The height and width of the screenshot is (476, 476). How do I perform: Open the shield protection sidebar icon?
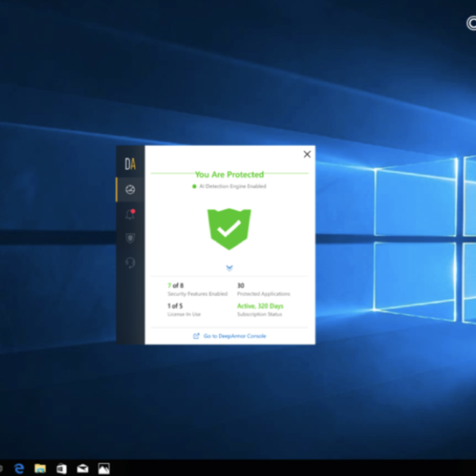click(130, 238)
